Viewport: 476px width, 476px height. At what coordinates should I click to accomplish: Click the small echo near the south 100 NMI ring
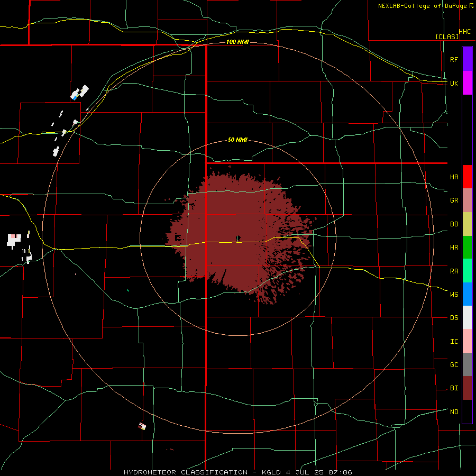(x=142, y=426)
